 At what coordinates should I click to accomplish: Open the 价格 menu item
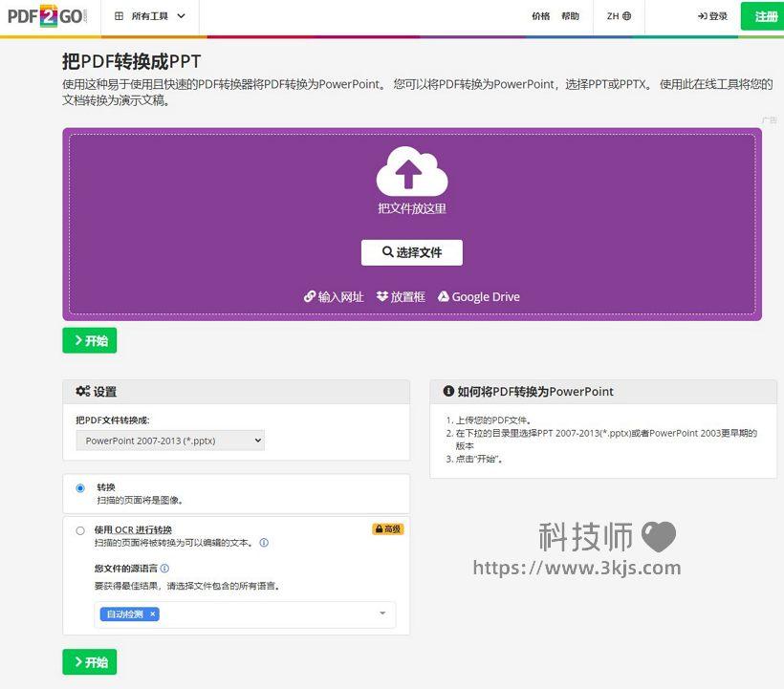coord(540,16)
